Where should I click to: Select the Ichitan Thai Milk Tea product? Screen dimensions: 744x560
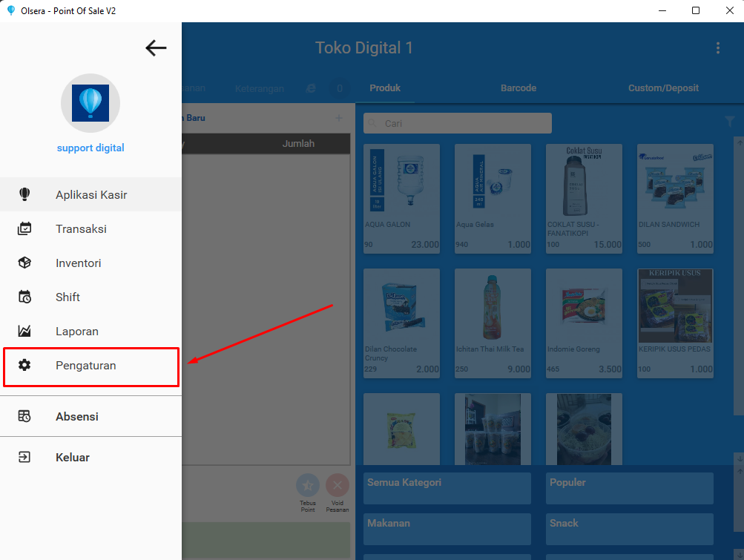(493, 323)
